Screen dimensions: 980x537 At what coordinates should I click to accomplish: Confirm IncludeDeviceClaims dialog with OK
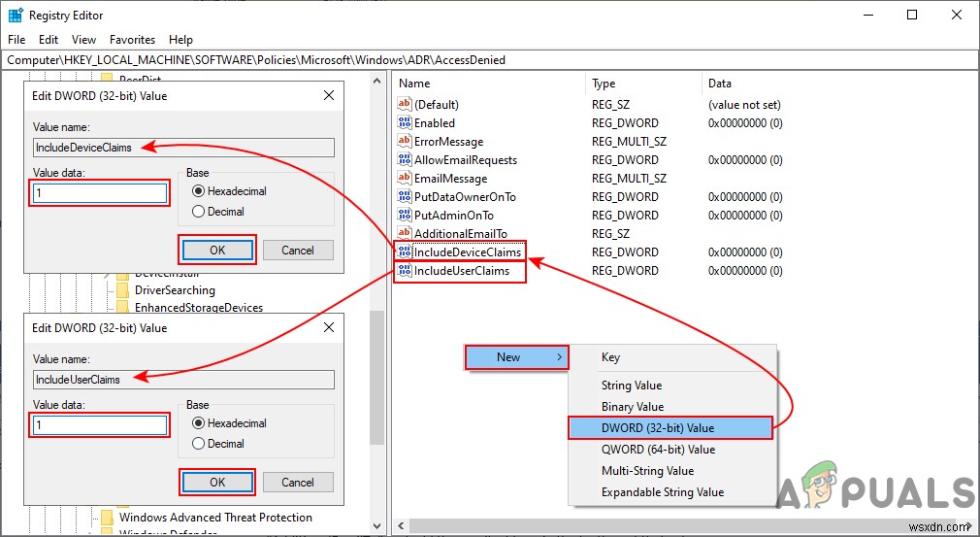pos(217,251)
